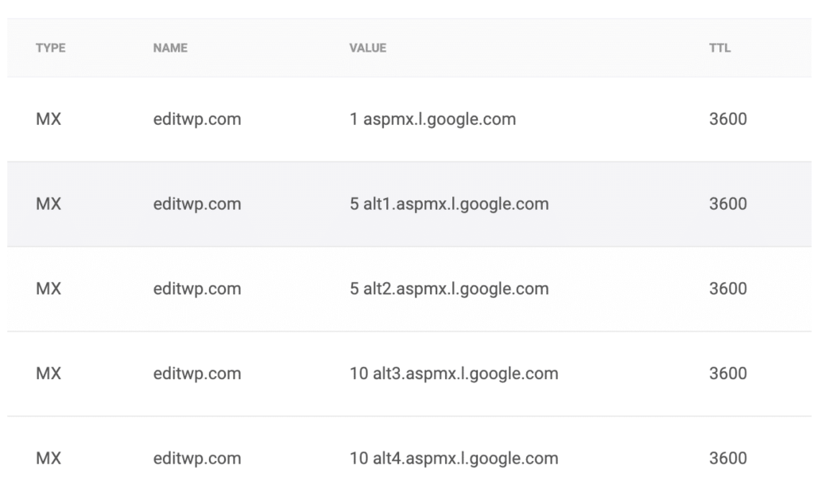Select the value 5 alt1.aspmx.l.google.com

pyautogui.click(x=449, y=204)
